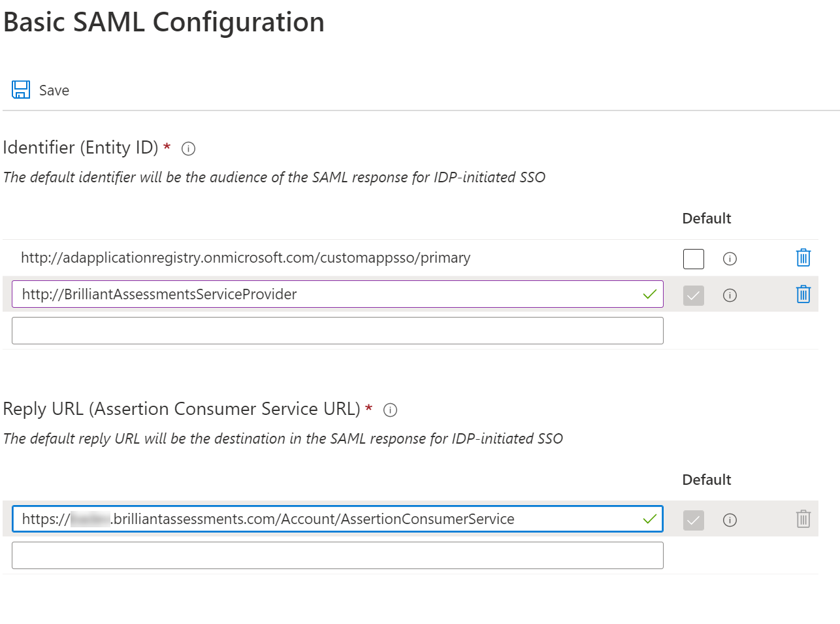Toggle Default checkbox for AssertionConsumerService reply URL
This screenshot has height=624, width=840.
tap(693, 520)
